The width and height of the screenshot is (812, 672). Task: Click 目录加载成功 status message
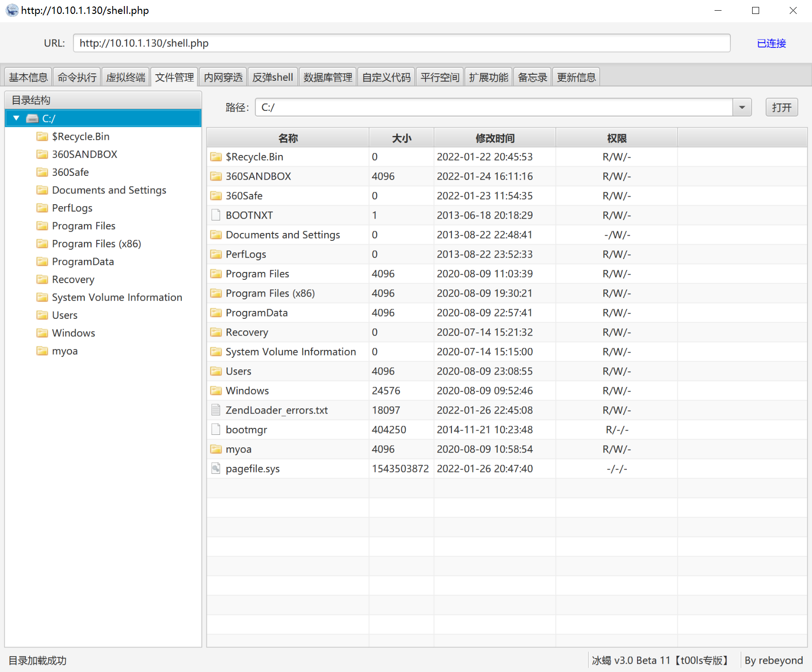pos(38,660)
